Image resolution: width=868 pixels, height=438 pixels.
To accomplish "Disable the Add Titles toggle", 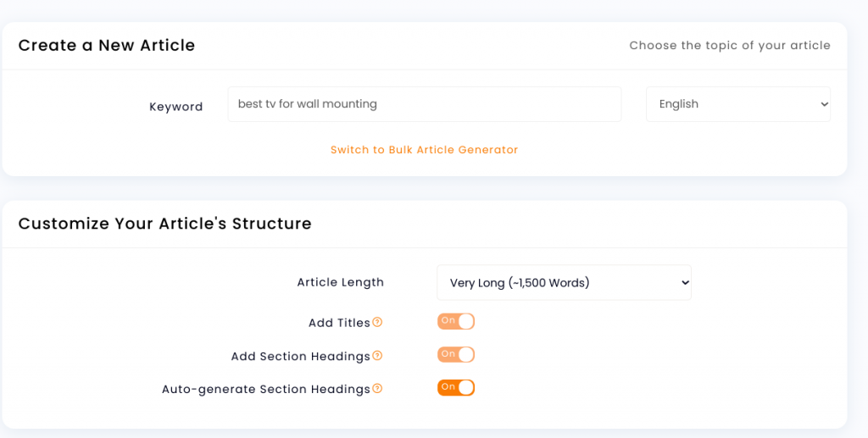I will click(456, 321).
